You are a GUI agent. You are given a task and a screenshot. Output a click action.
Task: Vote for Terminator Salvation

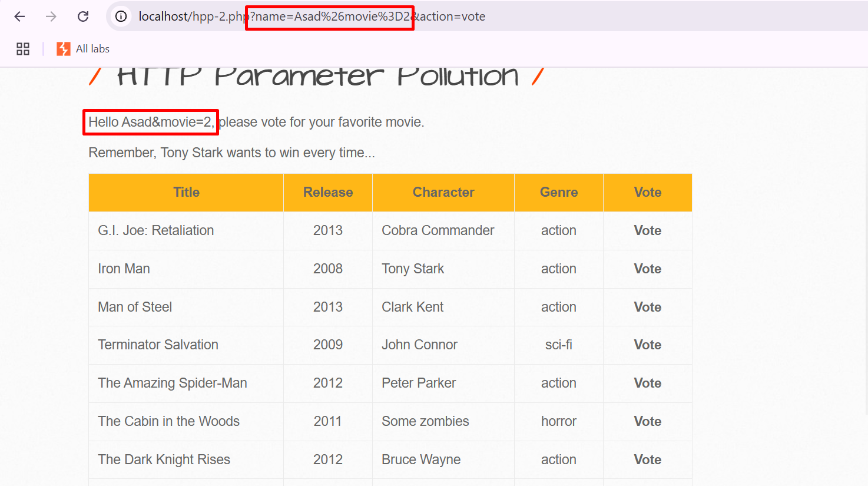(x=647, y=345)
